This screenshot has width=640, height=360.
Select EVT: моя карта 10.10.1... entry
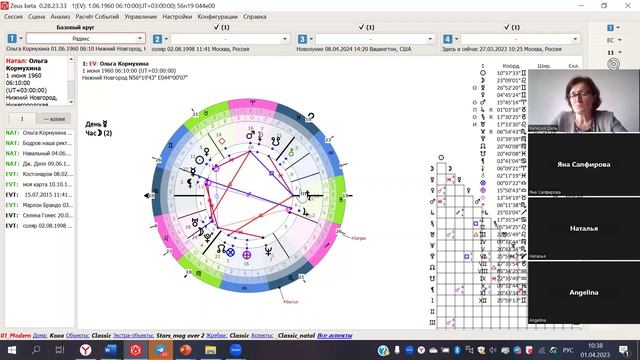point(39,184)
